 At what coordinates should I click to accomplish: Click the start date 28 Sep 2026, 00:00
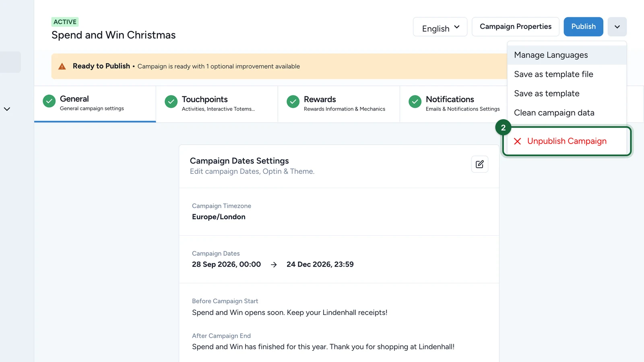[x=226, y=264]
